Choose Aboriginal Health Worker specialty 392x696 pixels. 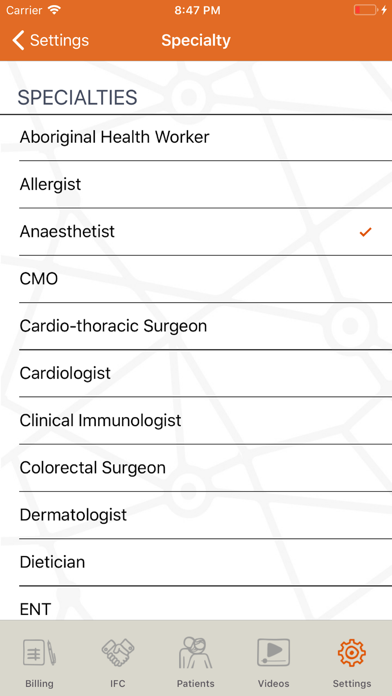click(x=196, y=137)
